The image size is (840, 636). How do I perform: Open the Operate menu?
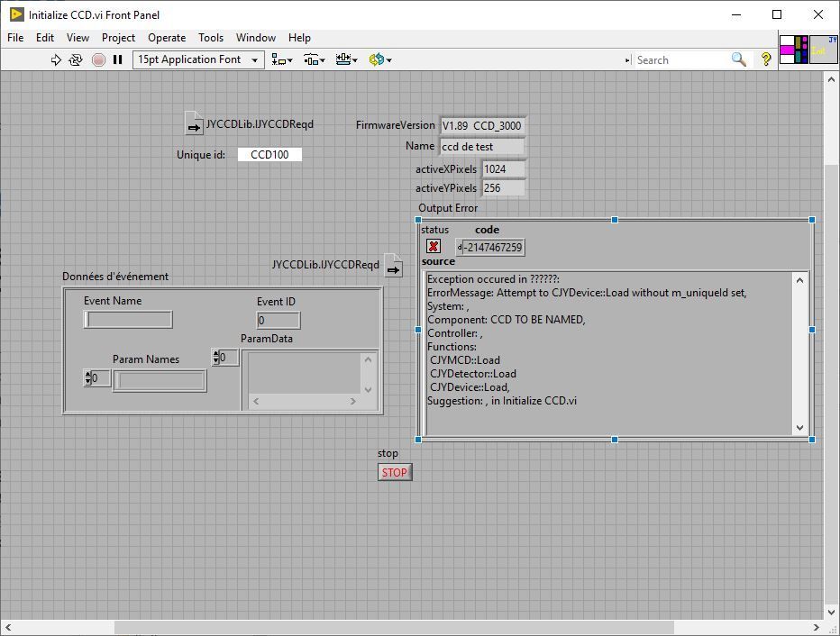click(x=167, y=38)
